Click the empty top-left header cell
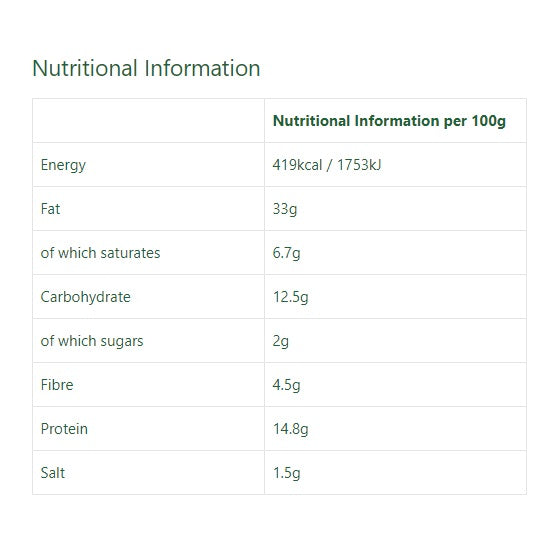Screen dimensions: 560x560 click(x=149, y=121)
